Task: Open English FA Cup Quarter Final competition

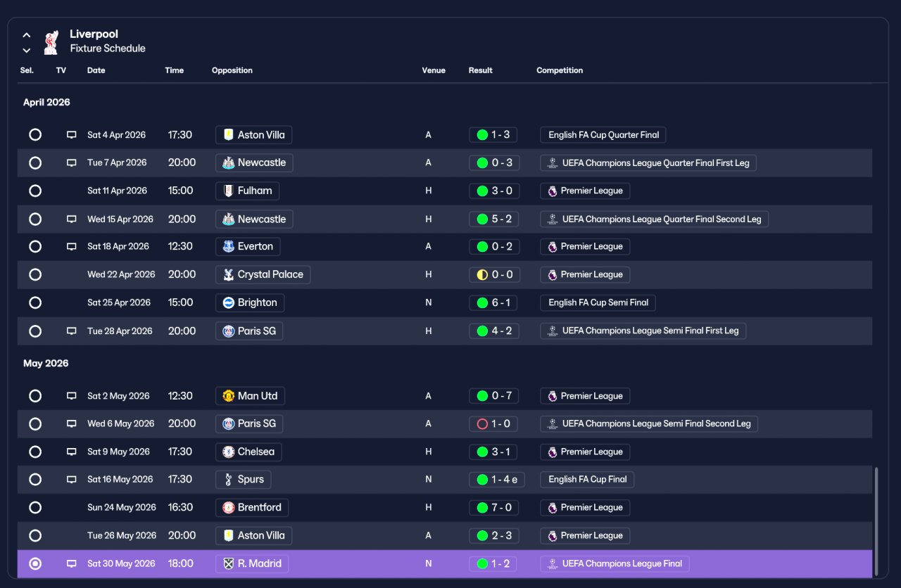Action: point(603,134)
